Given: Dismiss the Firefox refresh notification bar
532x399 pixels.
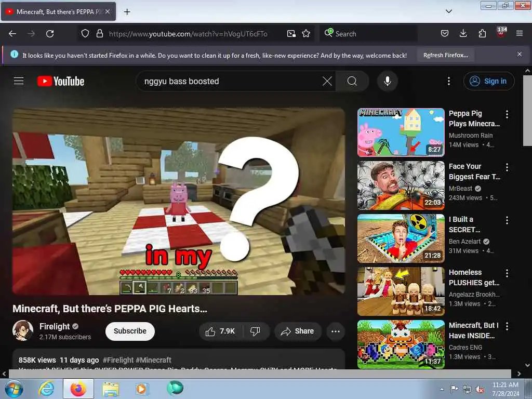Looking at the screenshot, I should 520,54.
